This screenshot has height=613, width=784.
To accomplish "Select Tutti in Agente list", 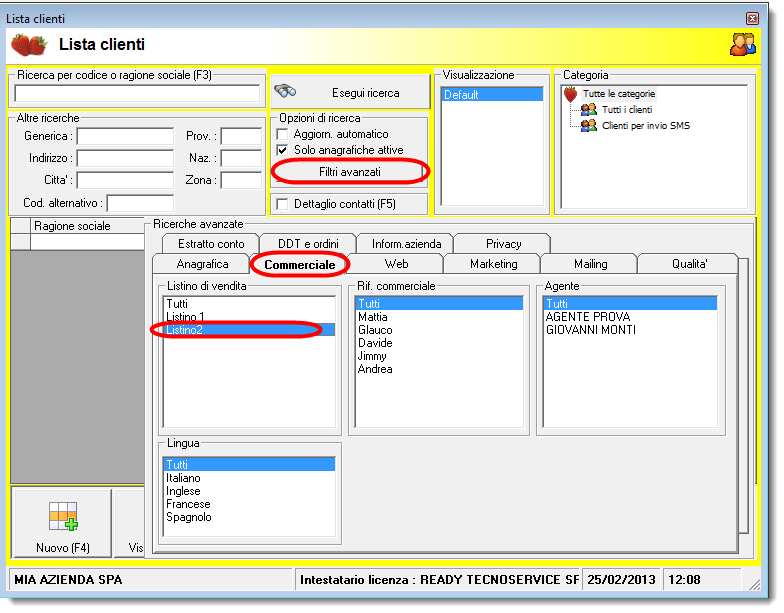I will tap(630, 304).
